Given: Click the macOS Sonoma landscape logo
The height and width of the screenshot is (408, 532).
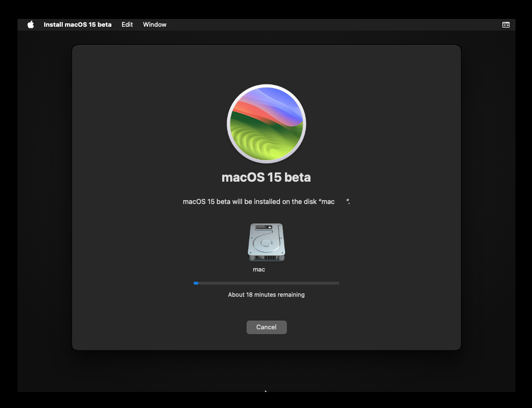Looking at the screenshot, I should (266, 124).
